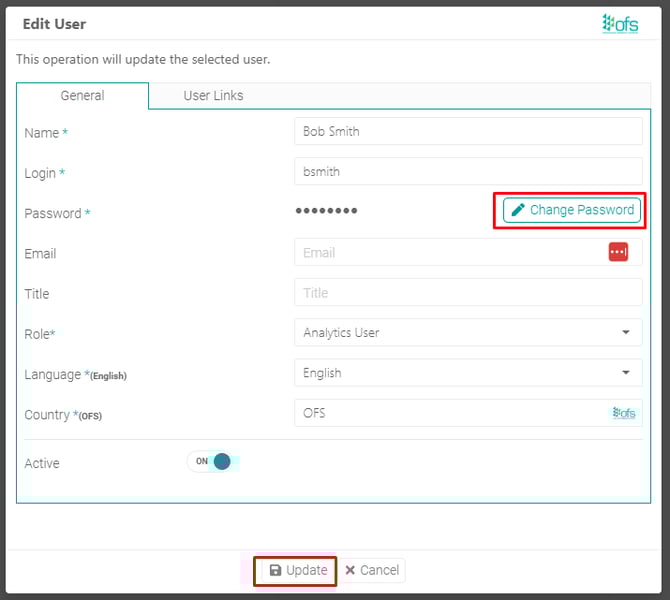
Task: Click the OFS logo in Country field
Action: [624, 413]
